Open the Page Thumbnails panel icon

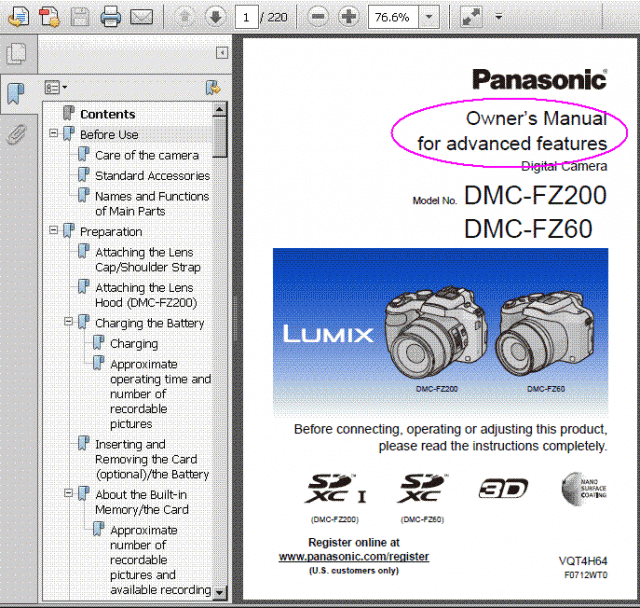point(16,53)
